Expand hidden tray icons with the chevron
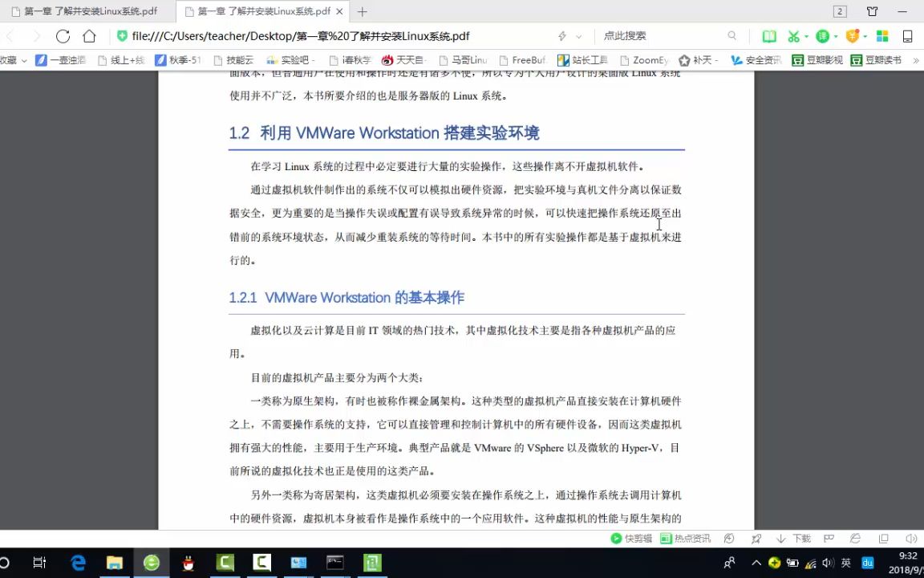924x578 pixels. [756, 563]
